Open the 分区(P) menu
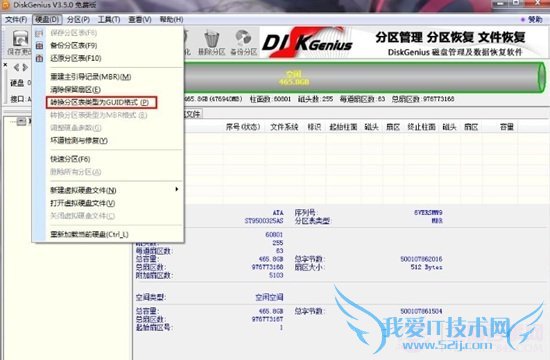Viewport: 550px width, 360px height. point(78,19)
